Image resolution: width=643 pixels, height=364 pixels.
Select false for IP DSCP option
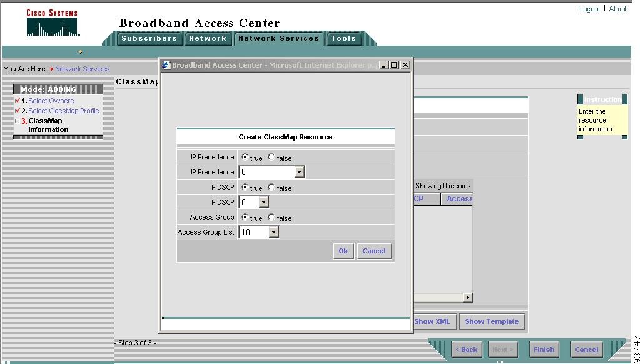(271, 187)
